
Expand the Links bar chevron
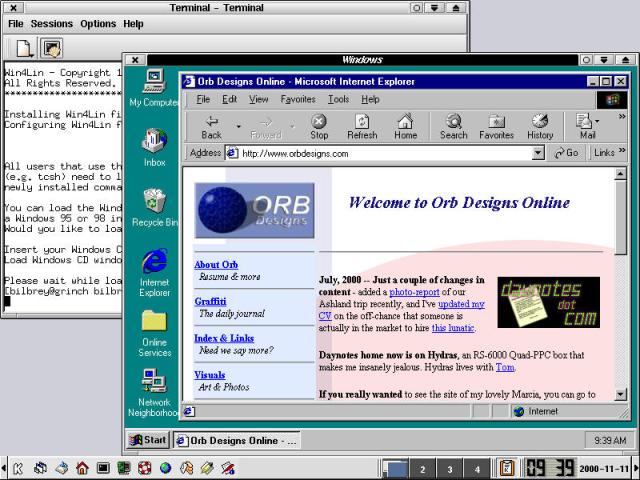click(x=622, y=151)
